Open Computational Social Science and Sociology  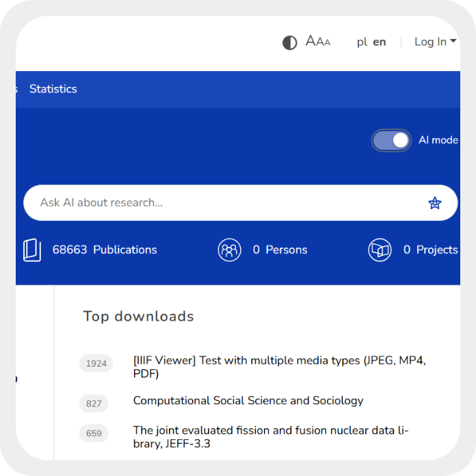[x=248, y=401]
